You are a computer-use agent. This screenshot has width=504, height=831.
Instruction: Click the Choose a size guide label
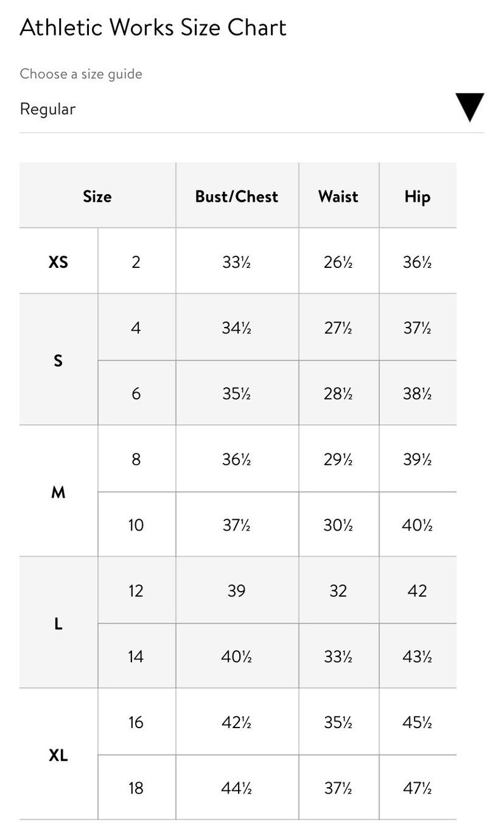point(81,74)
